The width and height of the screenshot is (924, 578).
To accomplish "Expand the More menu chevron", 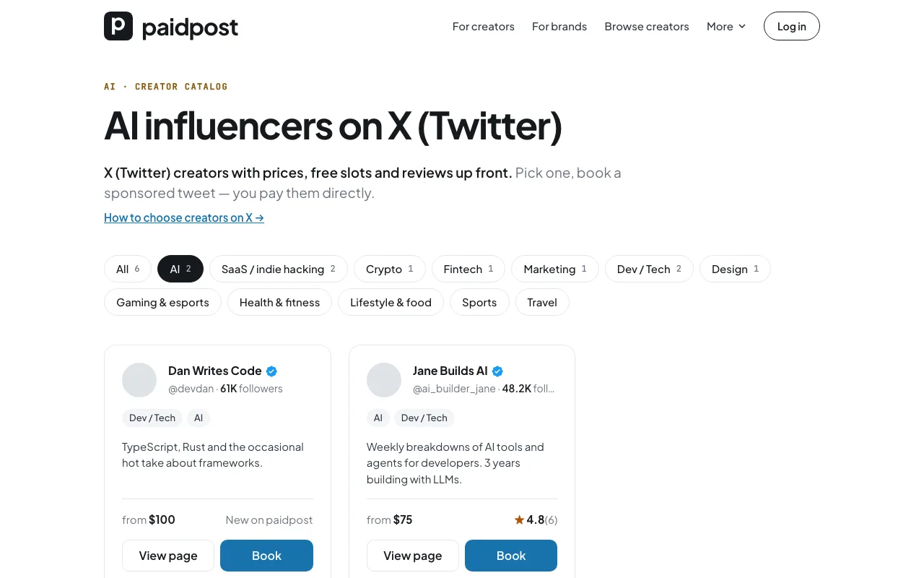I will point(742,27).
